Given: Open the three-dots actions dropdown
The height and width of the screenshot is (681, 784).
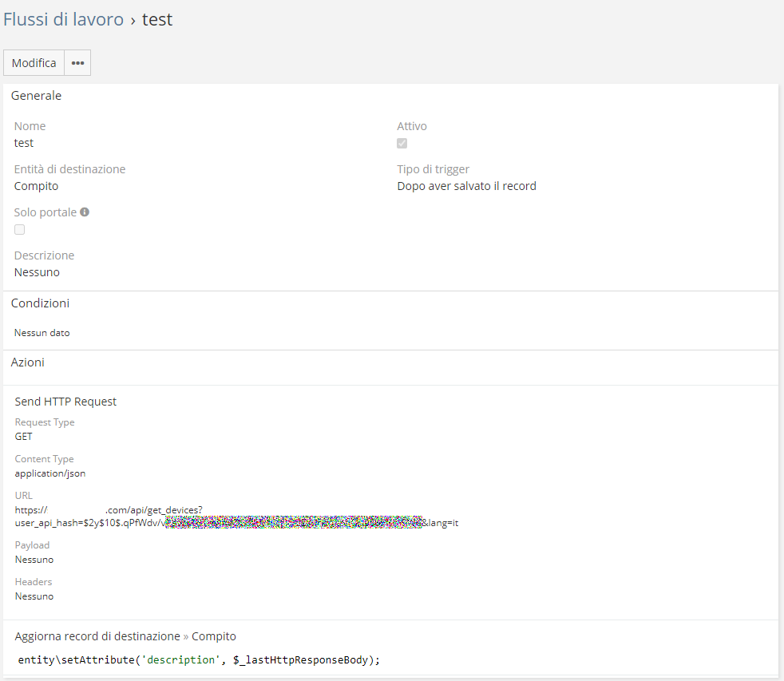Looking at the screenshot, I should point(77,63).
